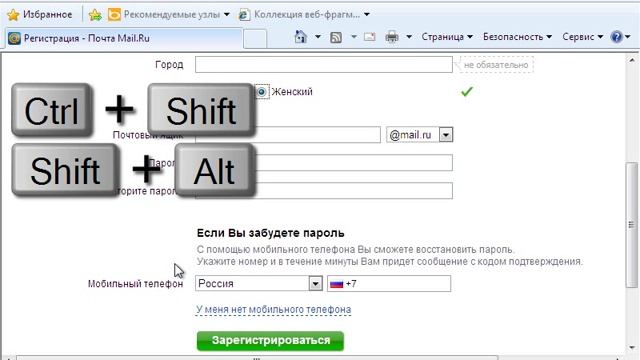Screen dimensions: 640x360
Task: Click the Help question mark icon
Action: click(x=616, y=37)
